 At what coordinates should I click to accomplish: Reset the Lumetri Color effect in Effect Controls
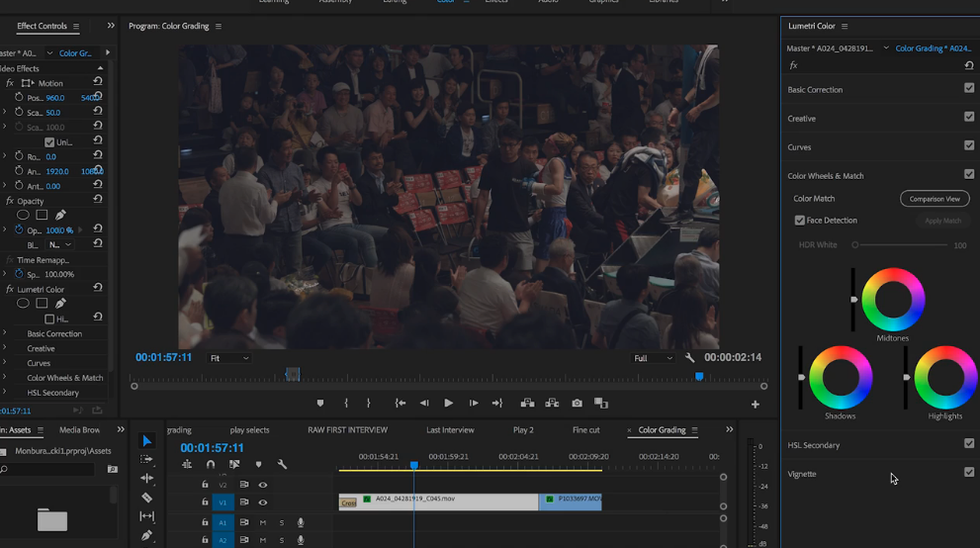(98, 288)
